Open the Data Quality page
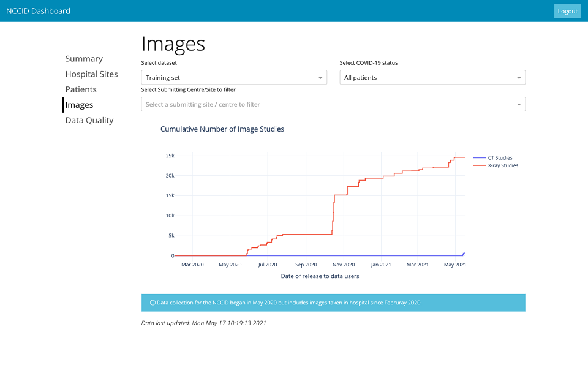The width and height of the screenshot is (588, 392). tap(89, 120)
